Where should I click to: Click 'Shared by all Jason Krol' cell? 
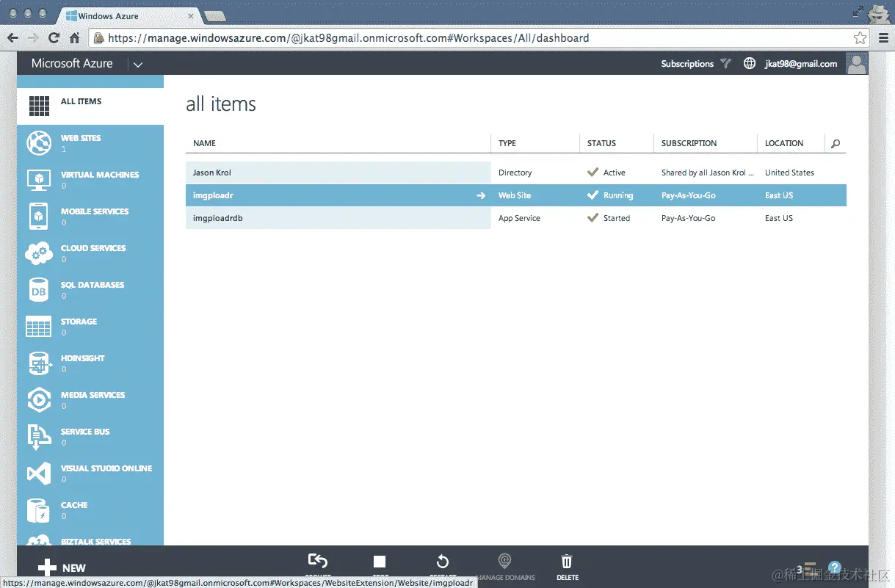point(708,173)
